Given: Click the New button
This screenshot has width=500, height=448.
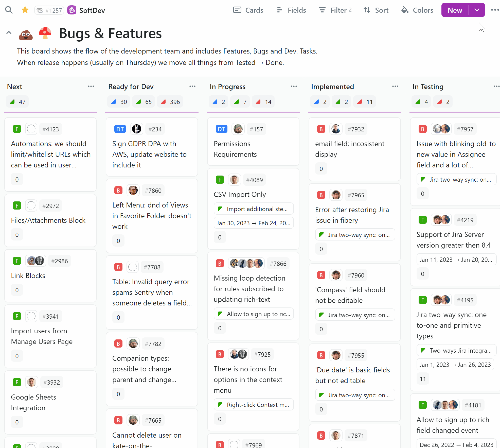Looking at the screenshot, I should click(x=455, y=10).
